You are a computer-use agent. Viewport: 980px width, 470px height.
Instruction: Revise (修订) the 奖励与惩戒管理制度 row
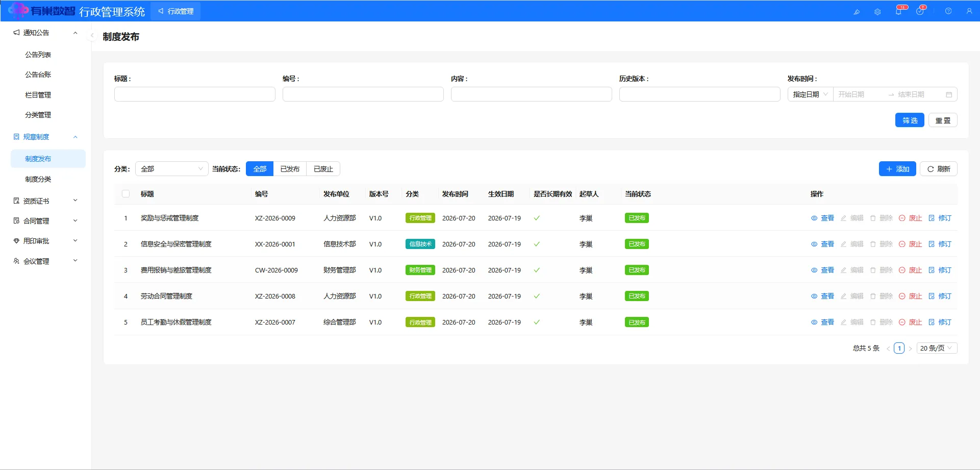point(940,218)
